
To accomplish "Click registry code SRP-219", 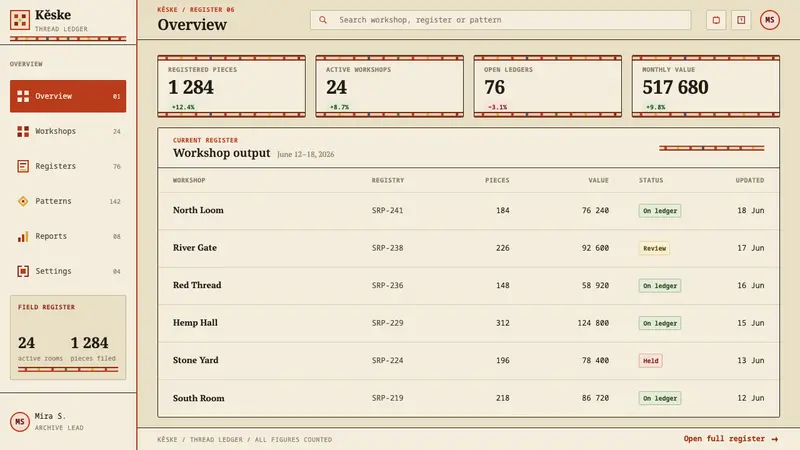I will coord(387,398).
